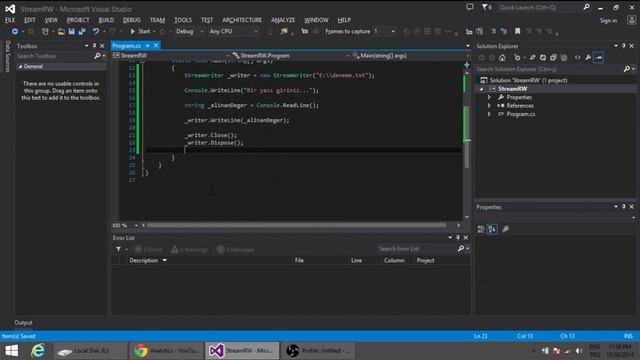Click the Property Pages wrench in Properties panel
Image resolution: width=640 pixels, height=360 pixels.
(x=506, y=229)
